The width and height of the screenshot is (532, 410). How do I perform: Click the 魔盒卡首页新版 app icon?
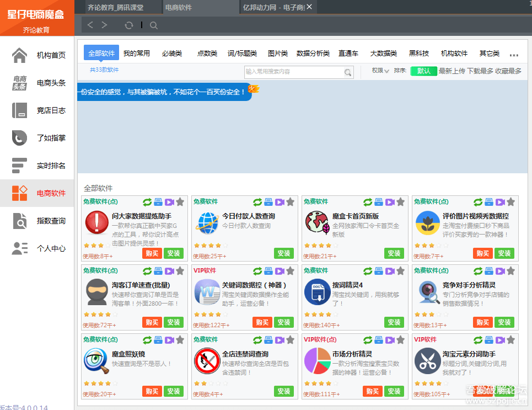[x=318, y=222]
